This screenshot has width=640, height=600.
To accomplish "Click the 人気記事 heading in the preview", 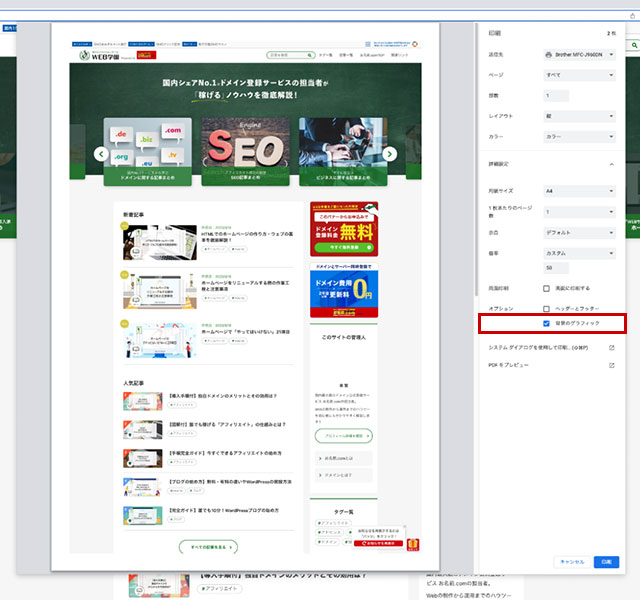I will point(133,383).
